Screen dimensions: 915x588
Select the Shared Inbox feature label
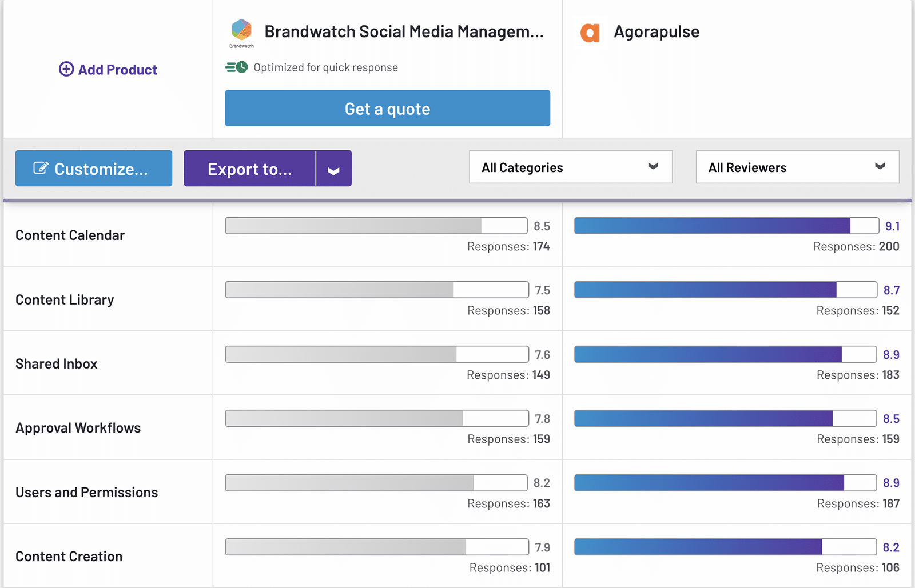[57, 364]
